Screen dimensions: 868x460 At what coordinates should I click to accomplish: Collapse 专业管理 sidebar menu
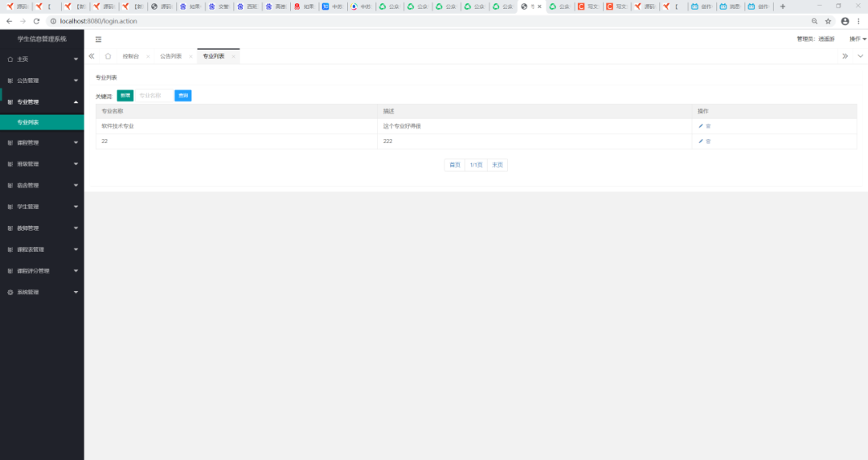tap(42, 102)
